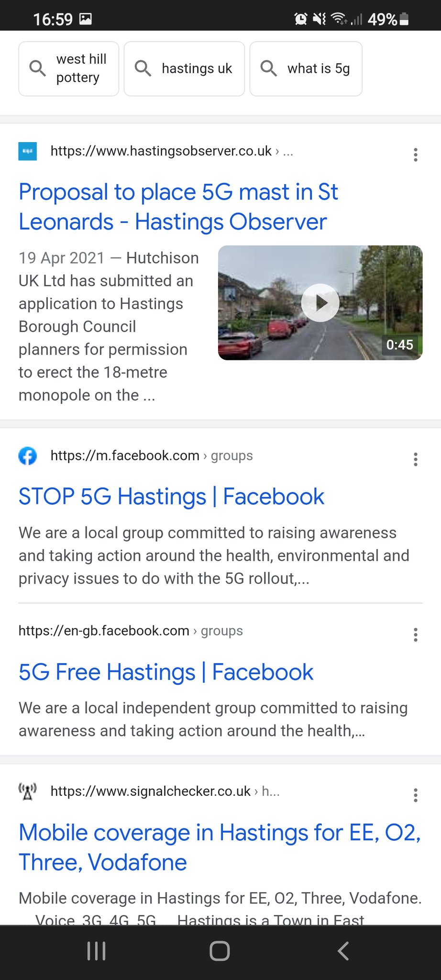Open more options for STOP 5G Hastings result
441x980 pixels.
coord(415,459)
